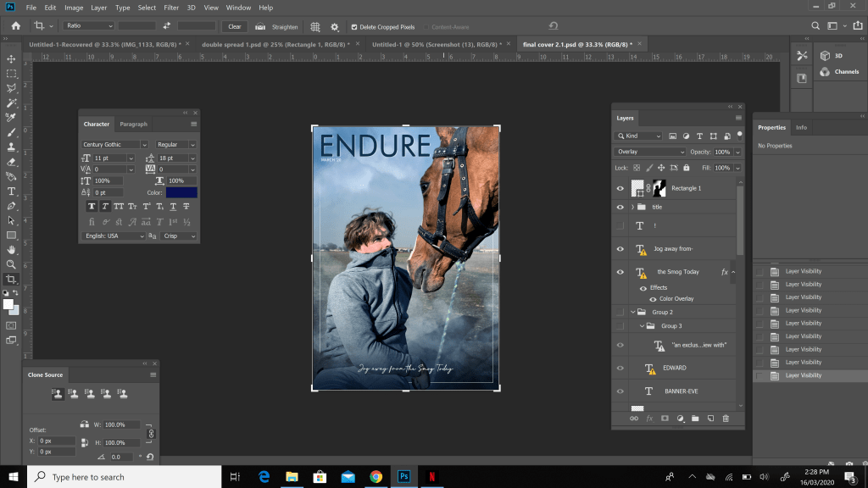Select the Move tool
Screen dimensions: 868x488
click(11, 58)
